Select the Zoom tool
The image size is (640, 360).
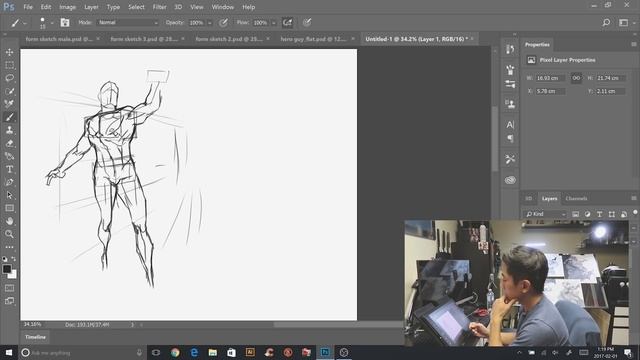click(x=9, y=234)
